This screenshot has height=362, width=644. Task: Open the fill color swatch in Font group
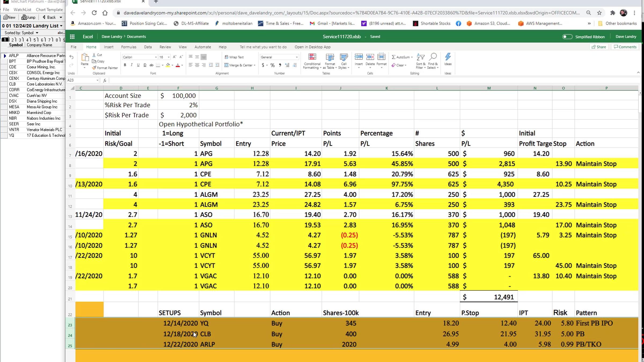click(168, 65)
